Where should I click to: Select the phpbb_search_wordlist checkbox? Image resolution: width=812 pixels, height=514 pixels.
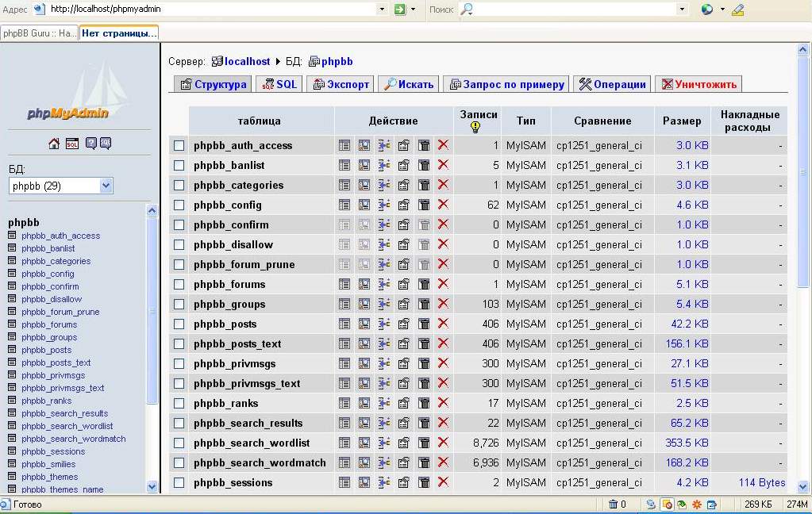179,443
